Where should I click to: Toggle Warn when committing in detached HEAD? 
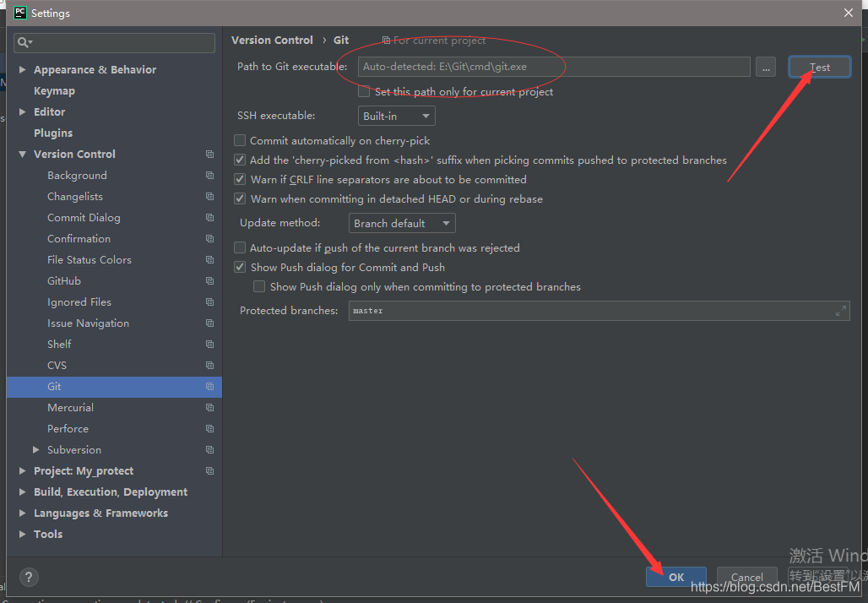click(240, 198)
